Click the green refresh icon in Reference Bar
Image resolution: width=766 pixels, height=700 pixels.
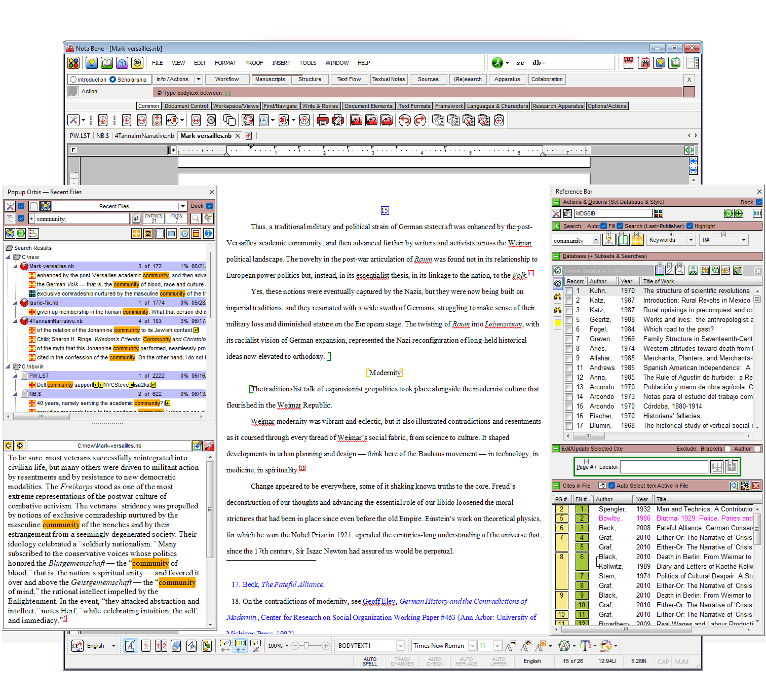pos(729,213)
